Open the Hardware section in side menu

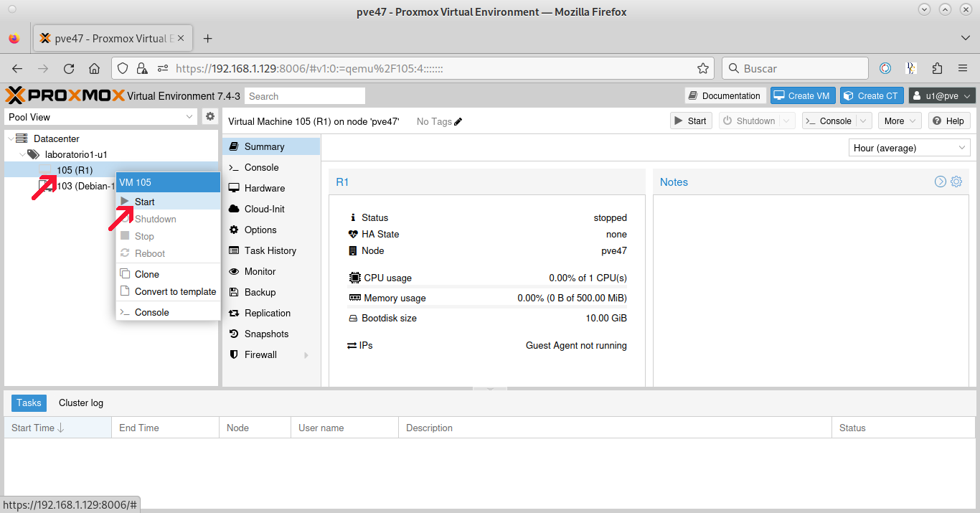pyautogui.click(x=271, y=188)
